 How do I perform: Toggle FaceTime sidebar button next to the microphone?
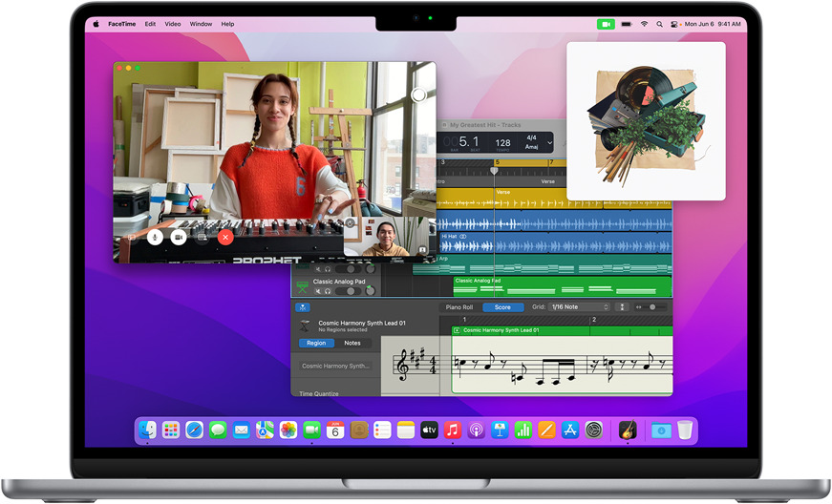tap(132, 238)
